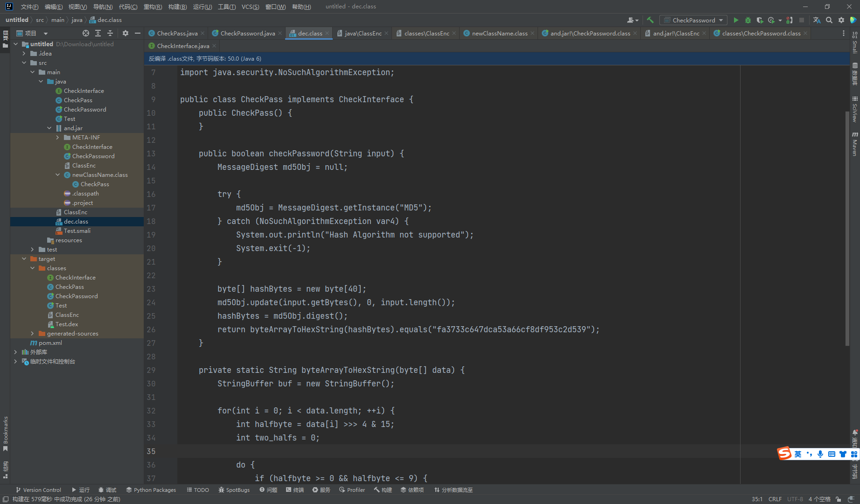860x504 pixels.
Task: Open SciView side panel
Action: [x=855, y=110]
